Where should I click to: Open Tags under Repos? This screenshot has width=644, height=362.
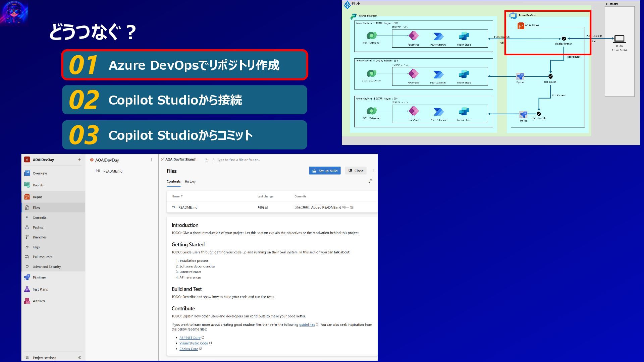pos(36,247)
